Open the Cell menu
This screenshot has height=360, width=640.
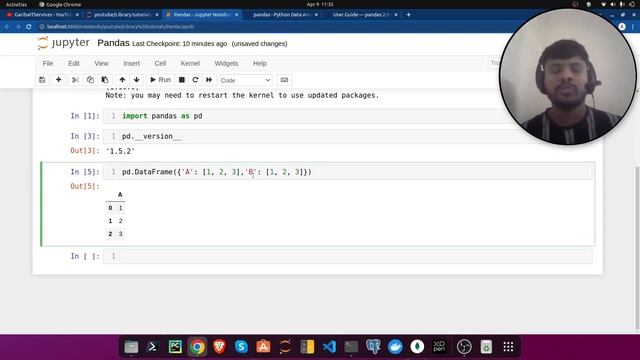click(160, 64)
